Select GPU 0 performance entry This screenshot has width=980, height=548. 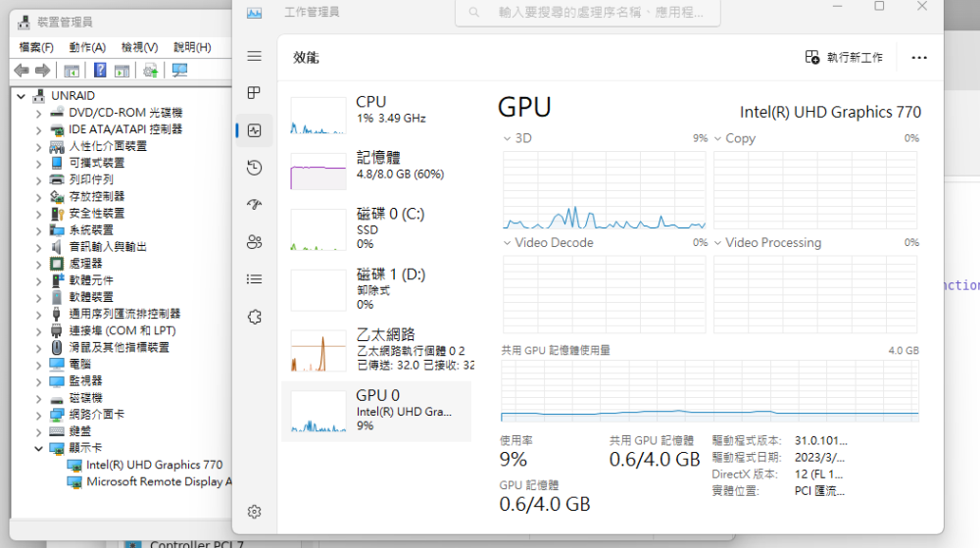(377, 411)
